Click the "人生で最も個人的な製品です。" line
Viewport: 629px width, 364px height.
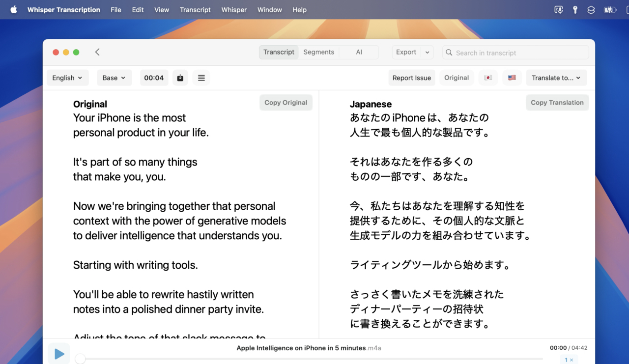click(421, 133)
